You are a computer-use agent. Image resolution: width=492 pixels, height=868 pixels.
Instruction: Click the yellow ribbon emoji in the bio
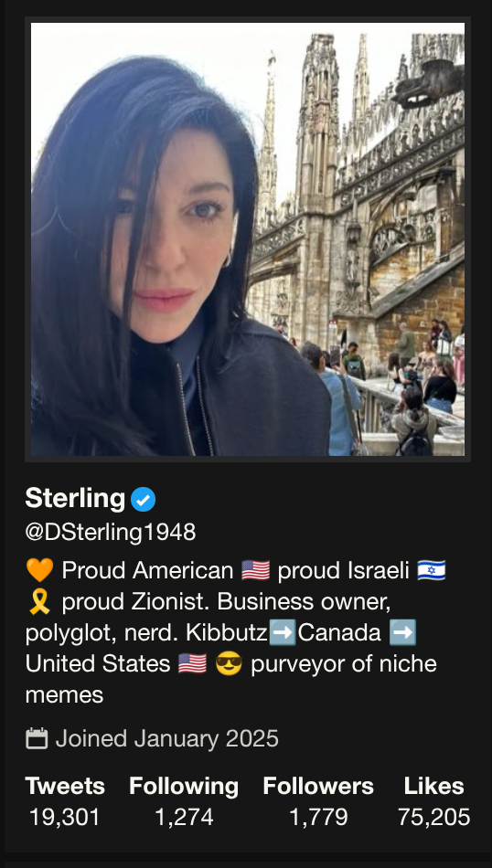(39, 602)
